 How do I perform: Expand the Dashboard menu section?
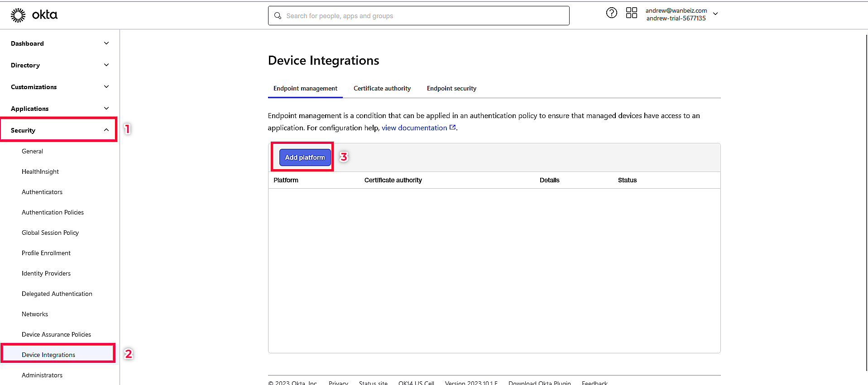(106, 43)
